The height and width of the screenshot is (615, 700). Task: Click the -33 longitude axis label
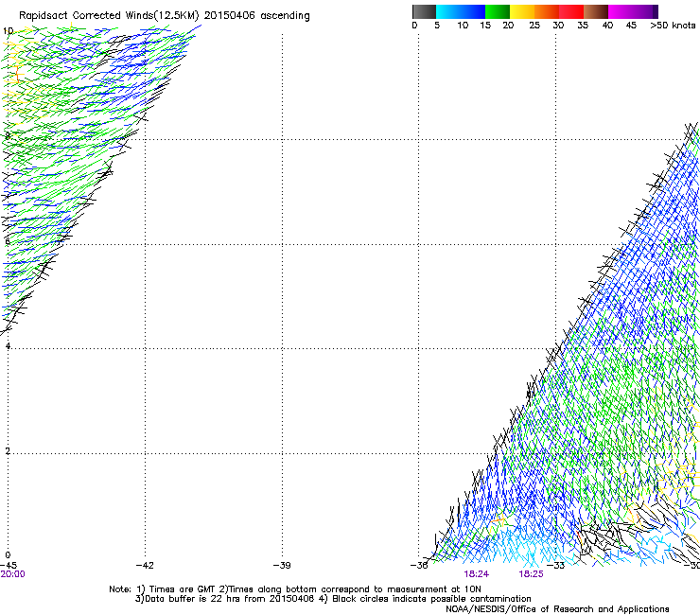[556, 566]
